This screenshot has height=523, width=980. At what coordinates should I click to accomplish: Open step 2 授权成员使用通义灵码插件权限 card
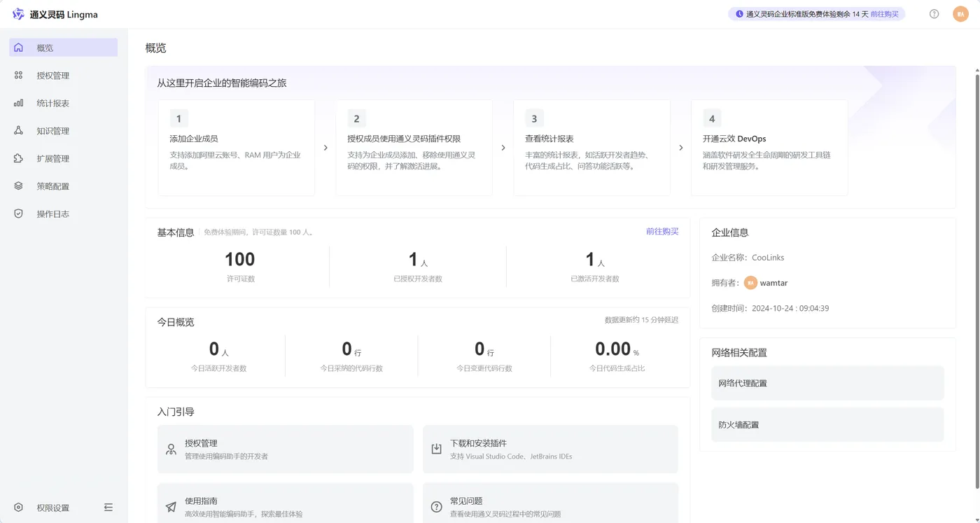[x=414, y=148]
